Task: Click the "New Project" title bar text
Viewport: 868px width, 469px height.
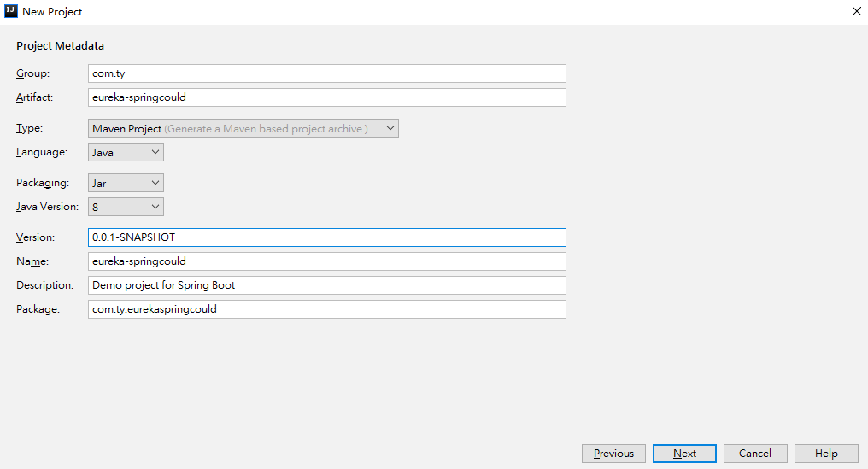Action: pos(52,12)
